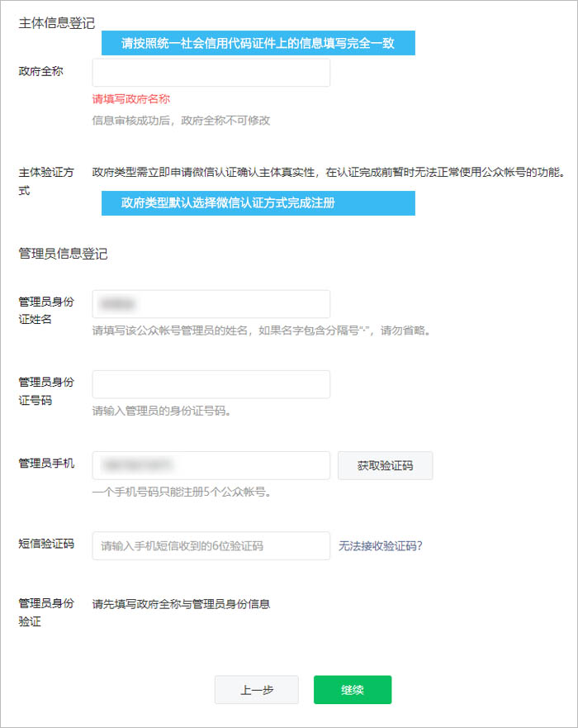578x728 pixels.
Task: Click the 主体信息登记 section heading
Action: 57,23
